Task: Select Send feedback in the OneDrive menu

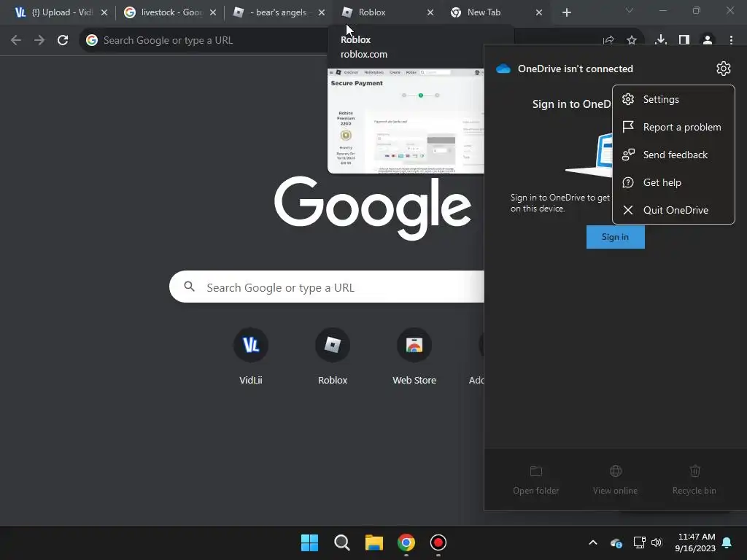Action: [x=673, y=155]
